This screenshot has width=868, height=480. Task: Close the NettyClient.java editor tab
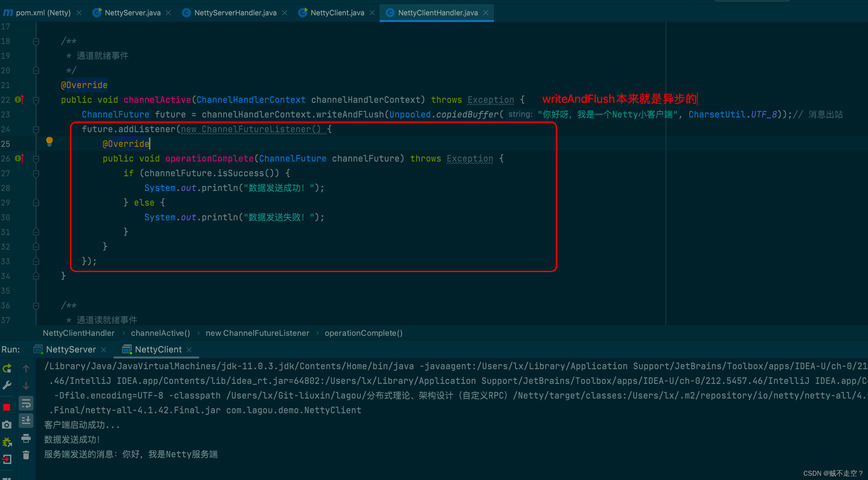click(372, 13)
